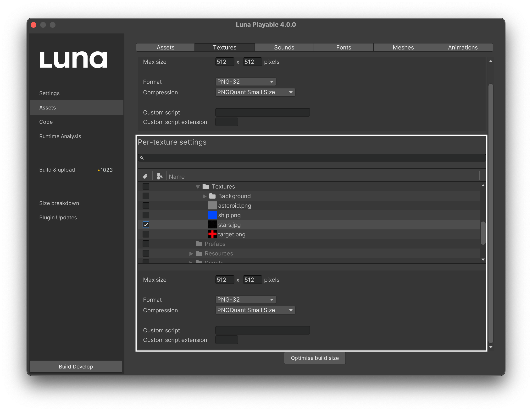Click the texture list scrollbar thumb
532x411 pixels.
483,233
